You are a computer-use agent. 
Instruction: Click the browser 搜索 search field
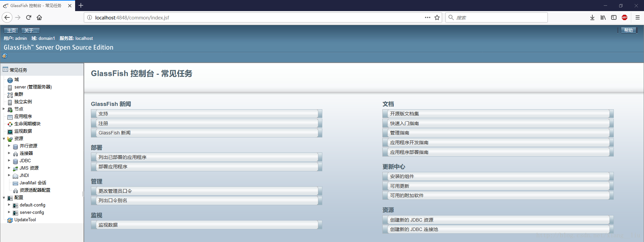click(496, 17)
